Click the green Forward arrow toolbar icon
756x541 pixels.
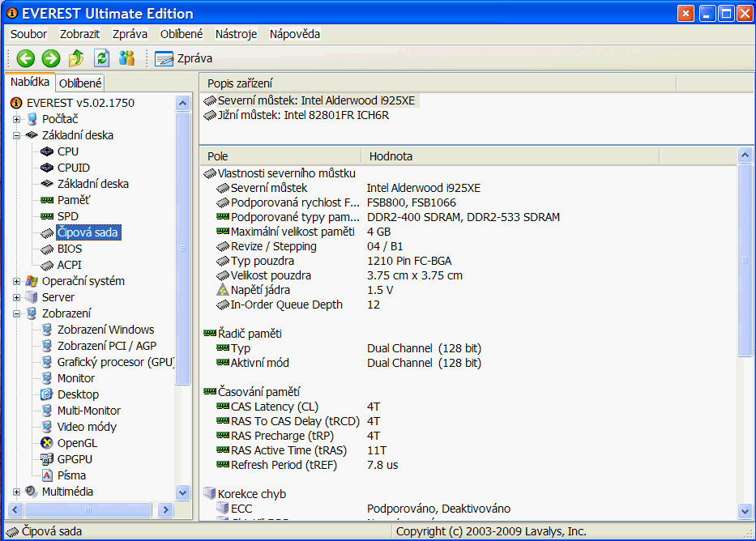click(x=51, y=58)
